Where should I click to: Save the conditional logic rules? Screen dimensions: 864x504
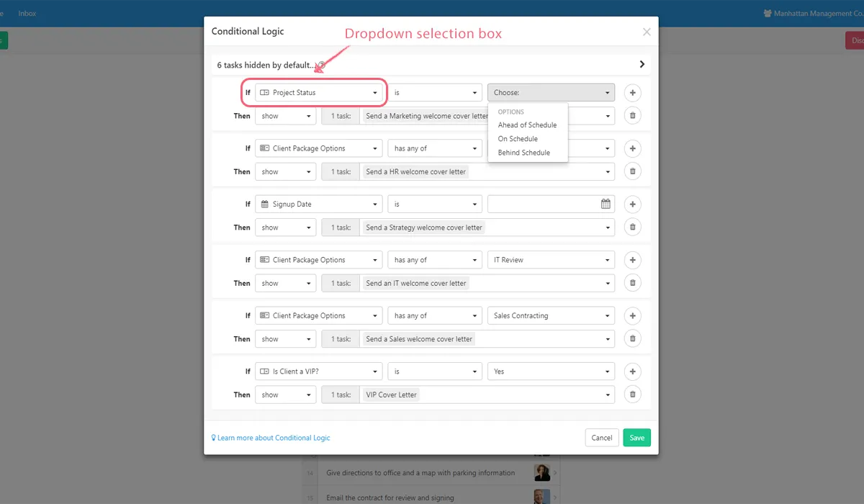(x=636, y=438)
